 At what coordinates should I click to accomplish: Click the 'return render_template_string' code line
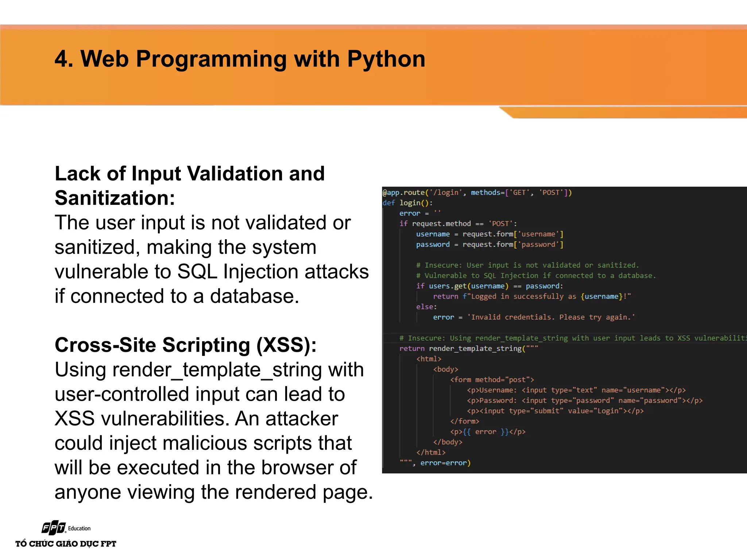pos(468,349)
